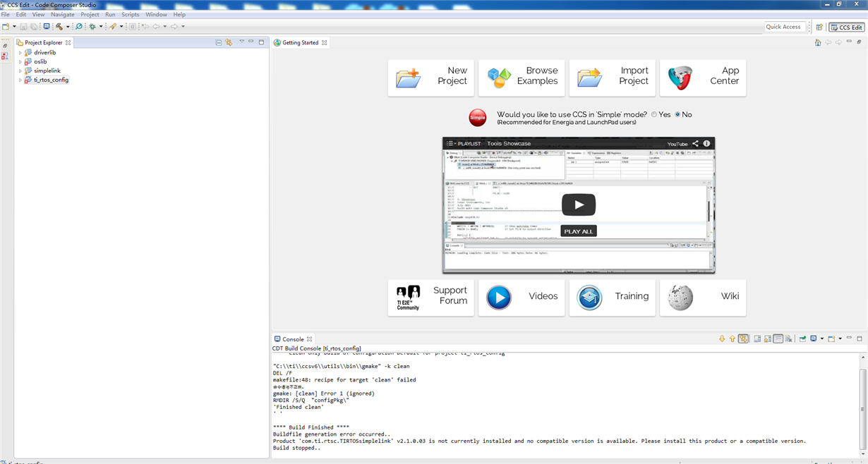The image size is (868, 464).
Task: Click the previous error up-arrow in Console
Action: click(732, 339)
